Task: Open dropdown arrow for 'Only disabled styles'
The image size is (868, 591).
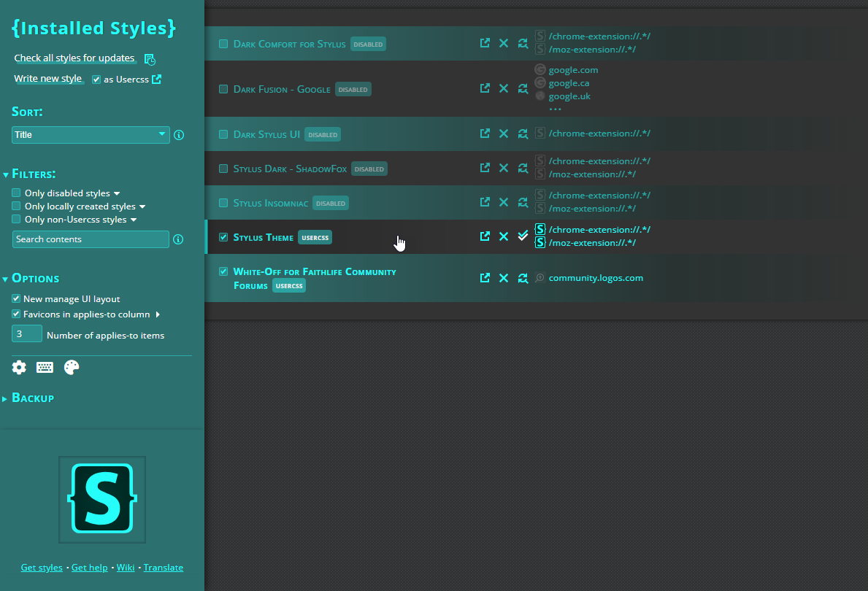Action: [x=117, y=193]
